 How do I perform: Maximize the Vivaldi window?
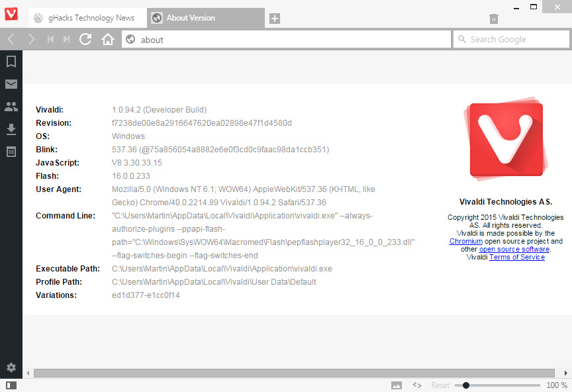(x=534, y=7)
